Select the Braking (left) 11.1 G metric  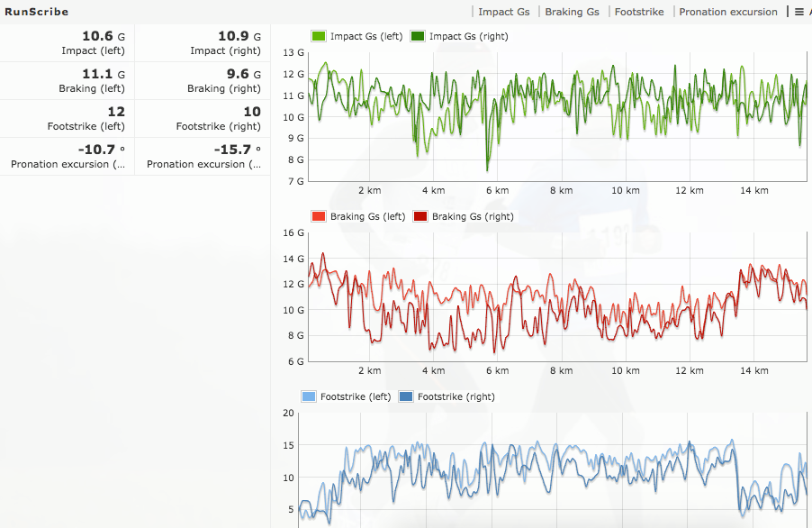(68, 81)
